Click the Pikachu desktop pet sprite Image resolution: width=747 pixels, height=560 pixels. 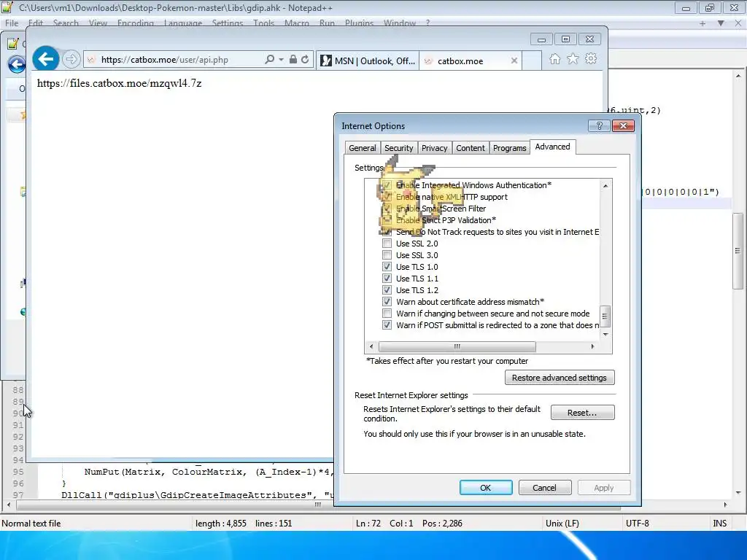405,198
